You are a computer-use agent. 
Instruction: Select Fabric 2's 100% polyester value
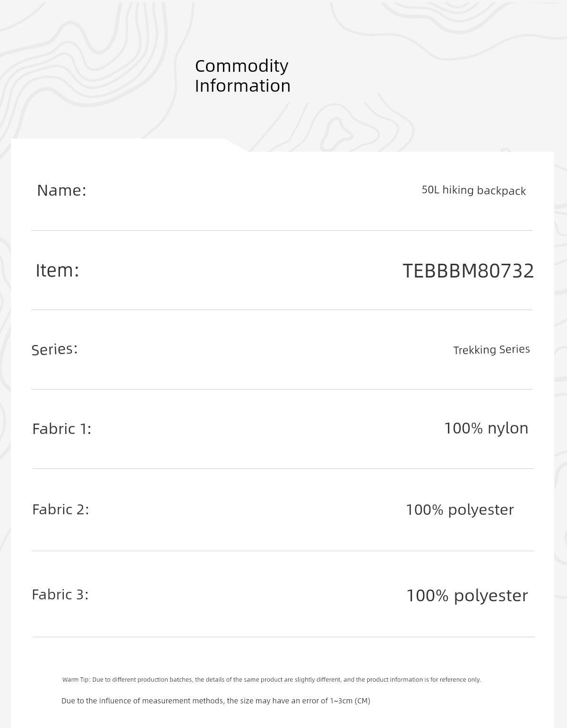(460, 510)
